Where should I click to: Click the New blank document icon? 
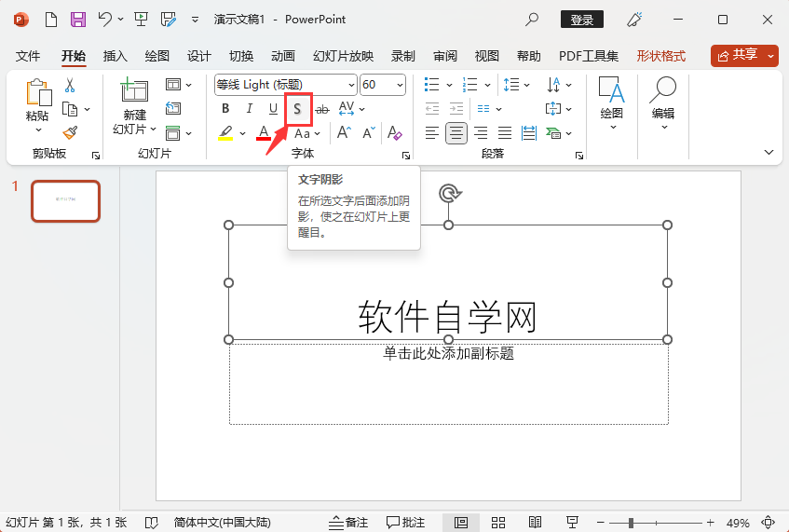pyautogui.click(x=51, y=20)
